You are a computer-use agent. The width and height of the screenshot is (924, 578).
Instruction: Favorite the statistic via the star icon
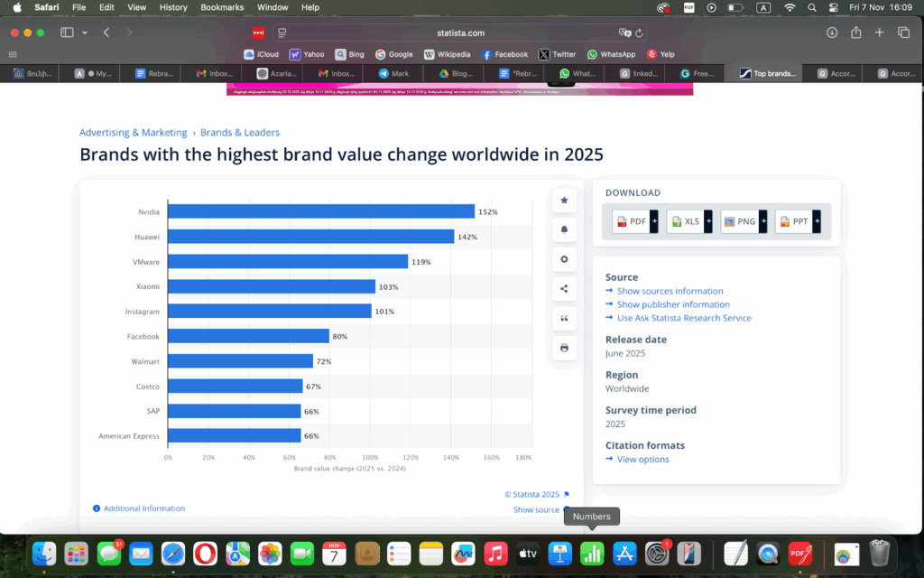click(x=564, y=200)
